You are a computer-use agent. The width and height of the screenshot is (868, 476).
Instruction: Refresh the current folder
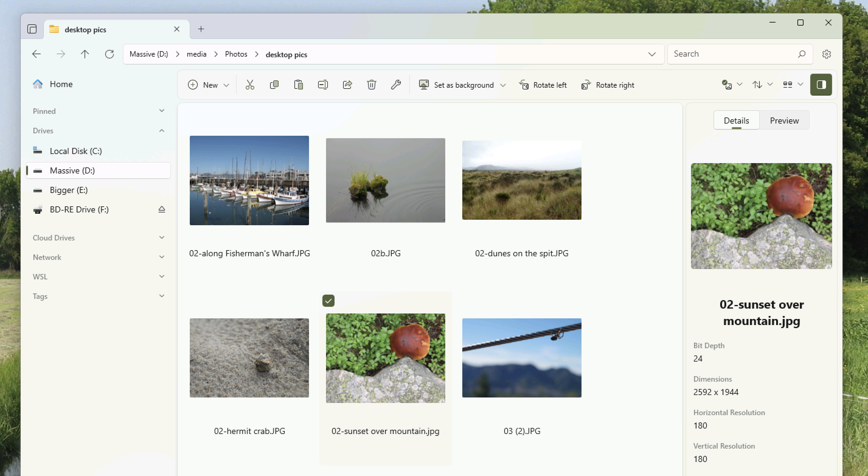point(109,54)
